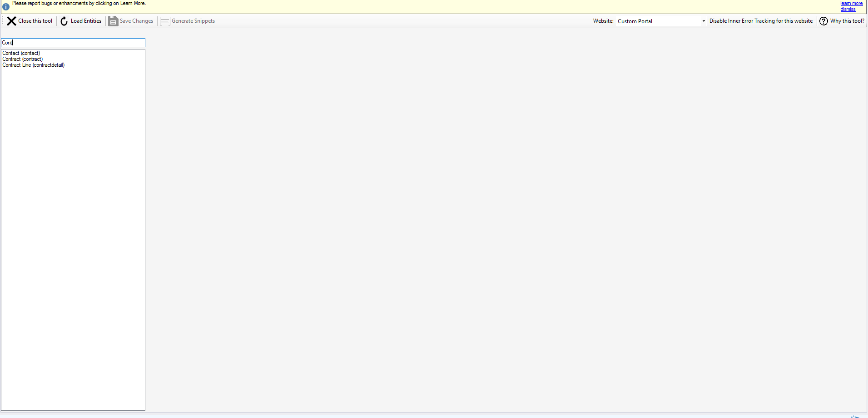
Task: Disable Inner Error Tracking for this website
Action: 761,21
